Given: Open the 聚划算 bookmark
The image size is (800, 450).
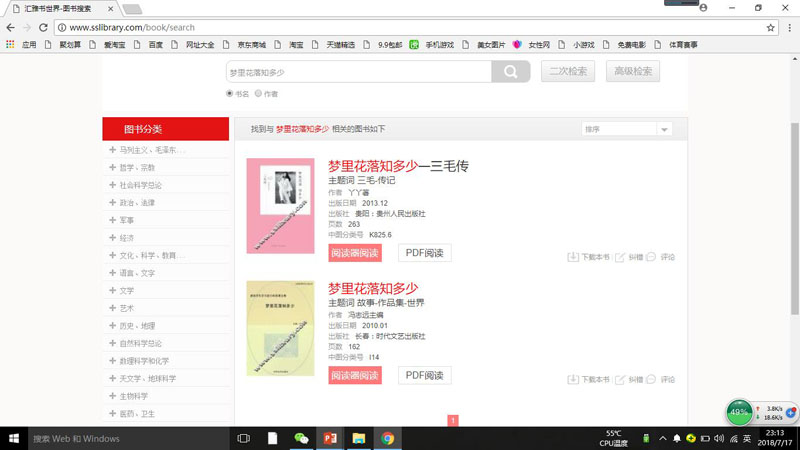Looking at the screenshot, I should tap(63, 45).
